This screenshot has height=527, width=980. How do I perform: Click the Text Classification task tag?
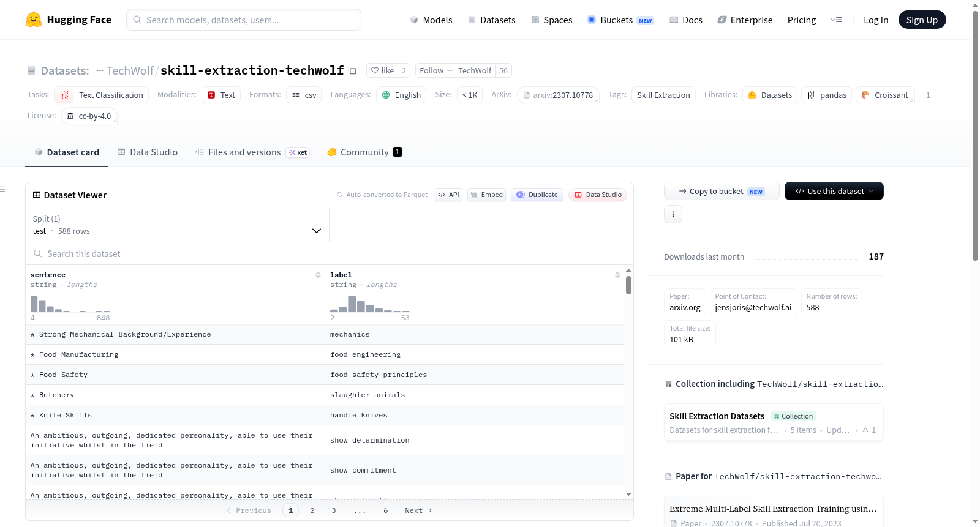[102, 95]
